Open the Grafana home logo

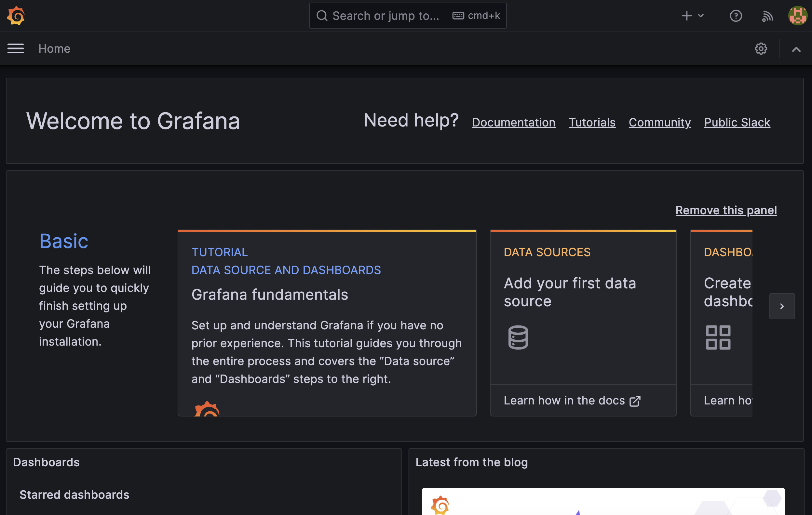point(16,16)
